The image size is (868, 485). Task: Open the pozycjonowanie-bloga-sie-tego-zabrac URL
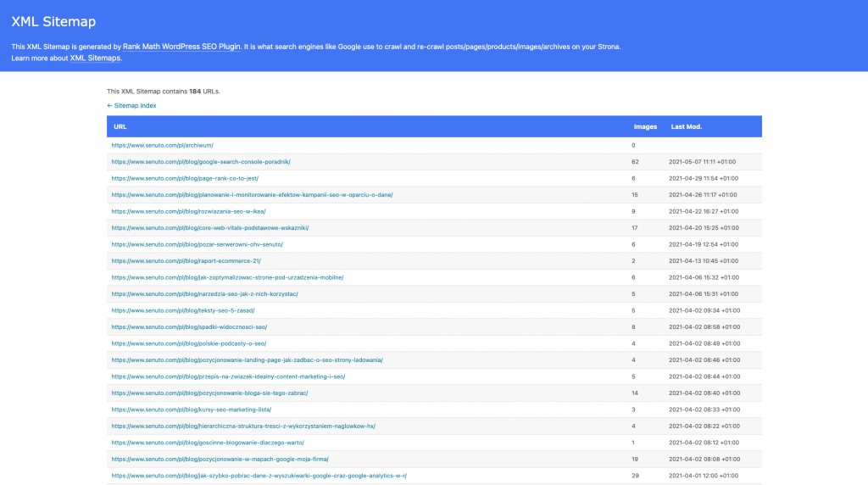[x=210, y=393]
